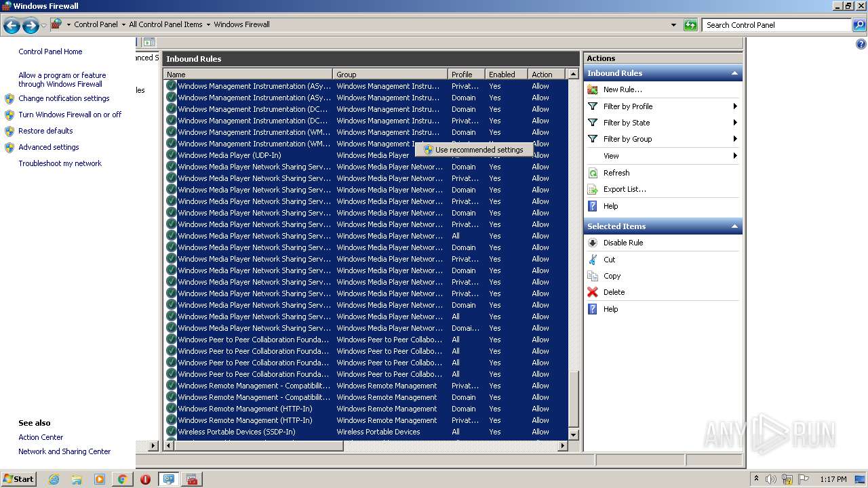
Task: Launch Windows Media Player from taskbar
Action: 100,479
